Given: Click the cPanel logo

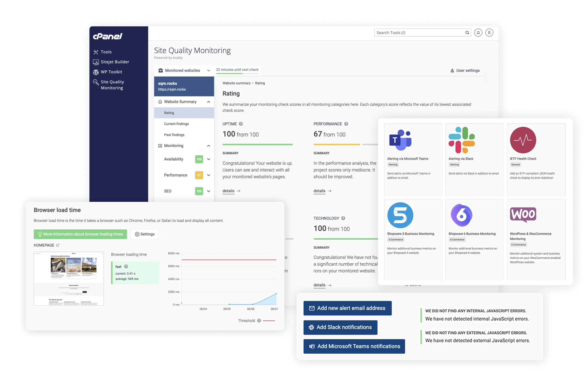Looking at the screenshot, I should tap(107, 36).
